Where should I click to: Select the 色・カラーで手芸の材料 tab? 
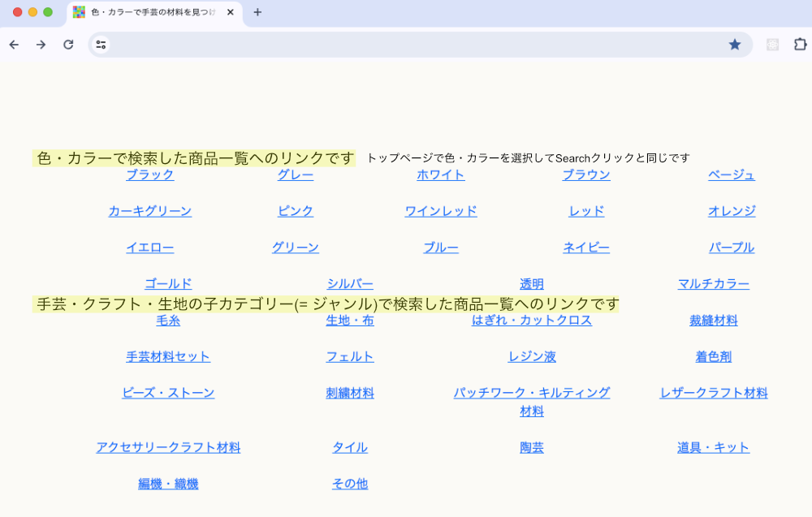(x=153, y=12)
